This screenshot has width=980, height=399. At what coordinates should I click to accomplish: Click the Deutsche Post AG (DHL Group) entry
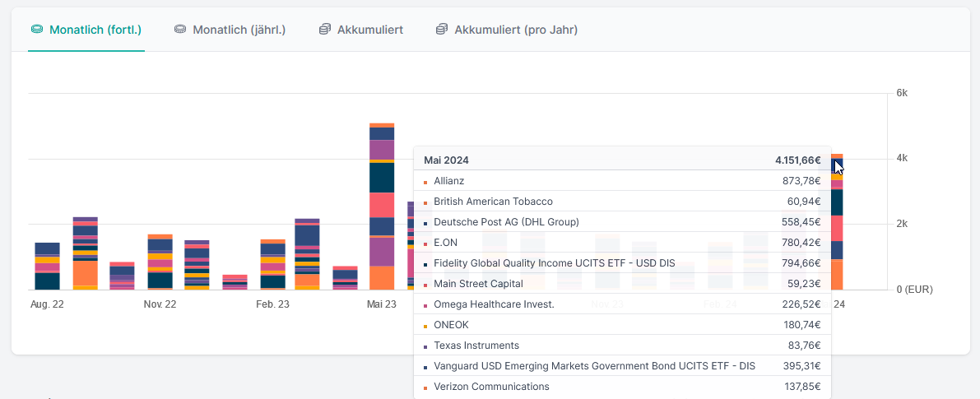coord(506,222)
